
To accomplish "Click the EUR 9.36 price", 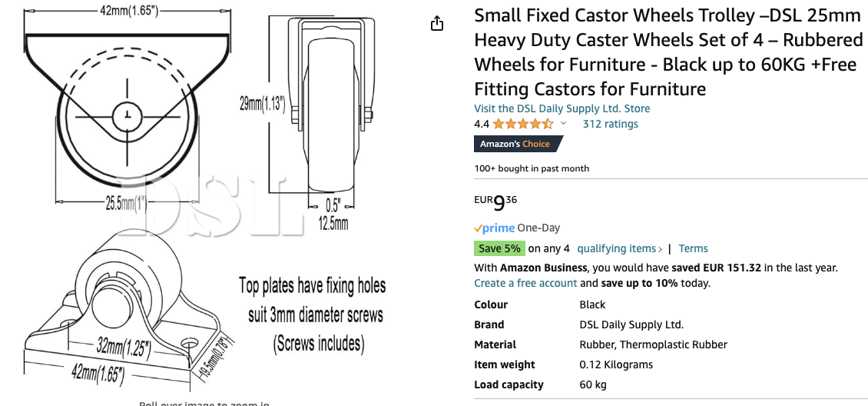I will pos(495,203).
